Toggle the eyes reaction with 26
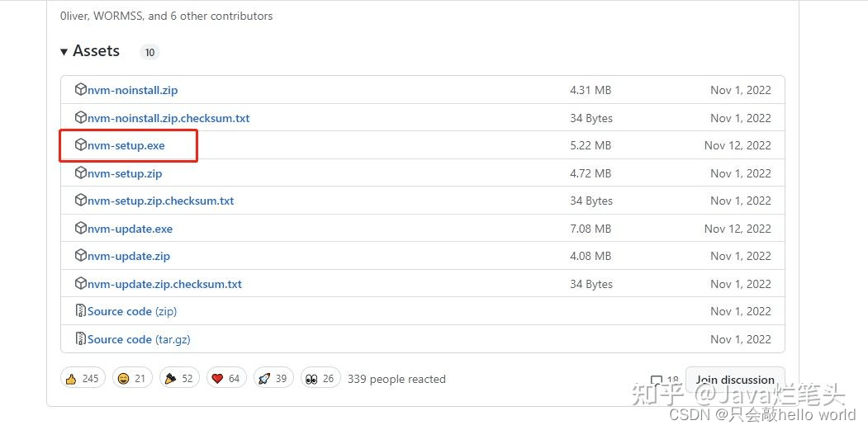Screen dimensions: 868x430 pos(320,379)
